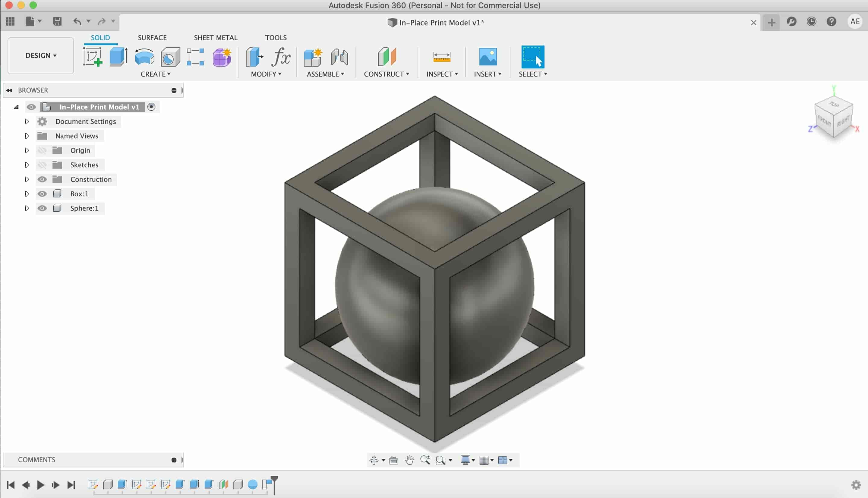Open the DESIGN workspace dropdown
868x498 pixels.
pyautogui.click(x=41, y=55)
